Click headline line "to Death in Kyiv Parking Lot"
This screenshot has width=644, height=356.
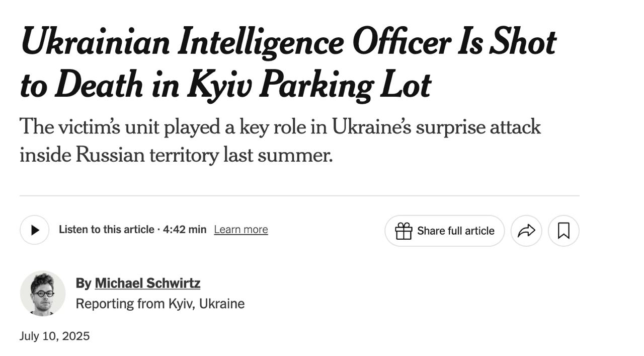(225, 86)
